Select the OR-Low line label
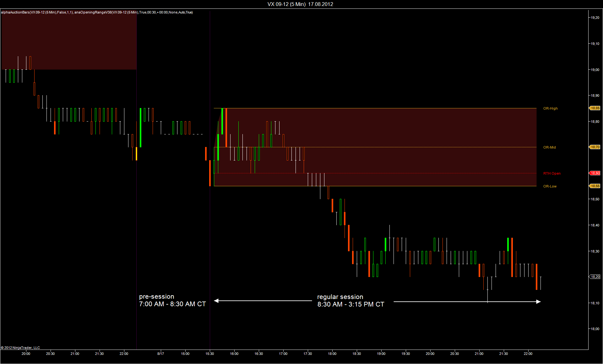Screen dimensions: 603x364 [x=550, y=186]
